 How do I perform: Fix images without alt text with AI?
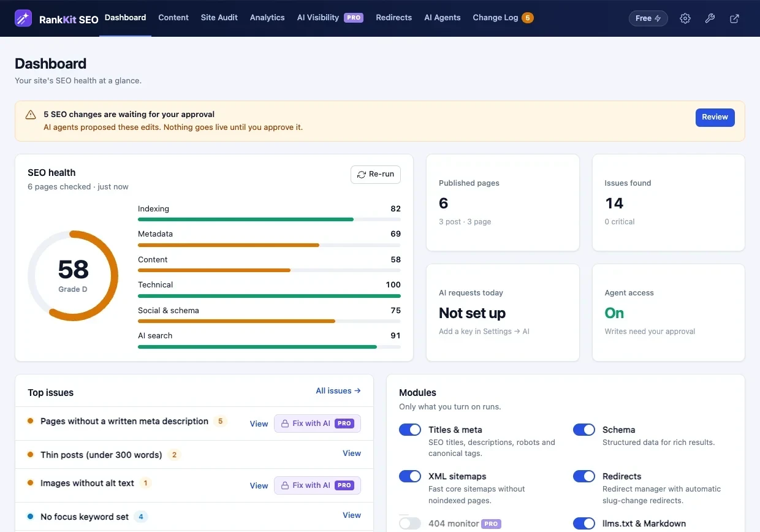point(317,485)
